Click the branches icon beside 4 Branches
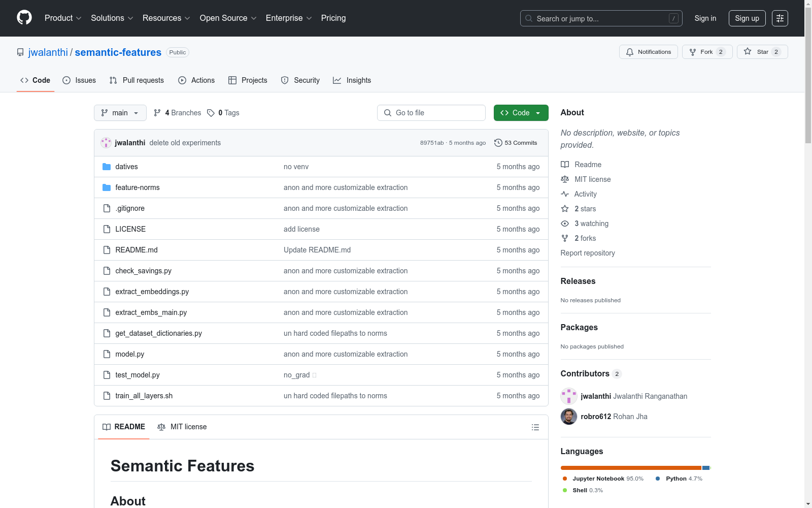Viewport: 812px width, 508px height. pyautogui.click(x=157, y=113)
